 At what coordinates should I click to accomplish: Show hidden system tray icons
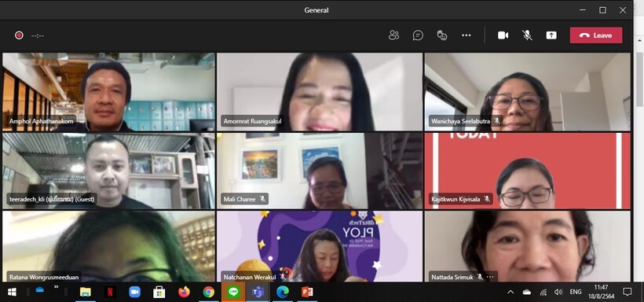510,292
